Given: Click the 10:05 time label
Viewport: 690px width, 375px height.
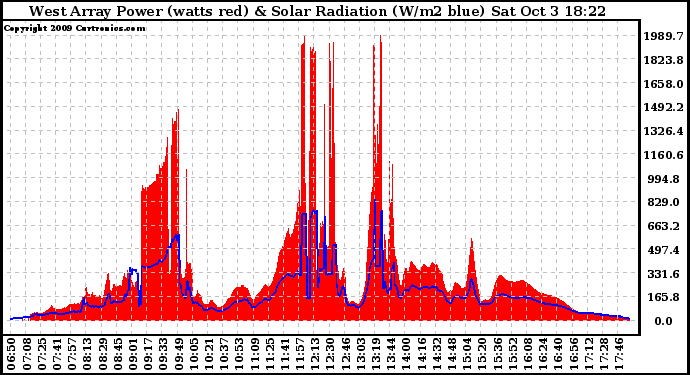Looking at the screenshot, I should [194, 354].
